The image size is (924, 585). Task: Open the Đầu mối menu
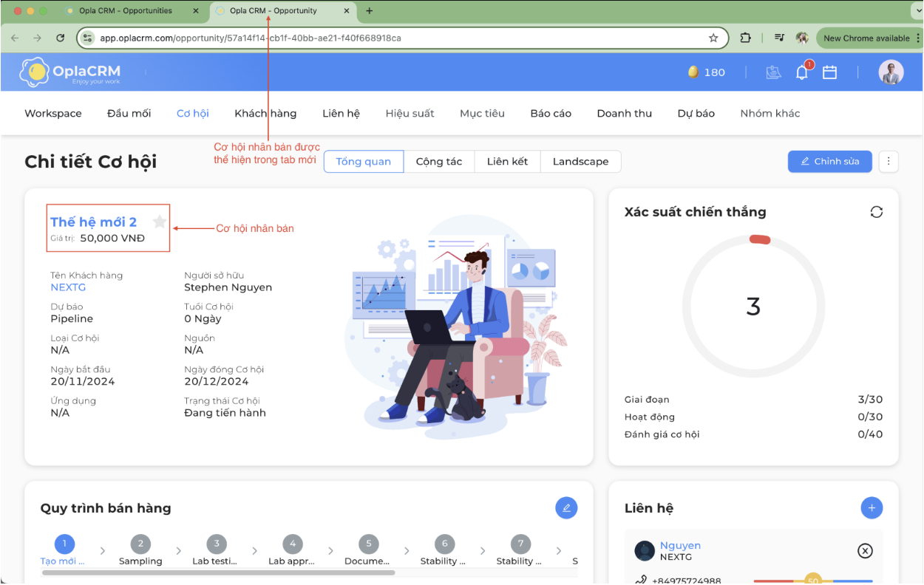(129, 113)
